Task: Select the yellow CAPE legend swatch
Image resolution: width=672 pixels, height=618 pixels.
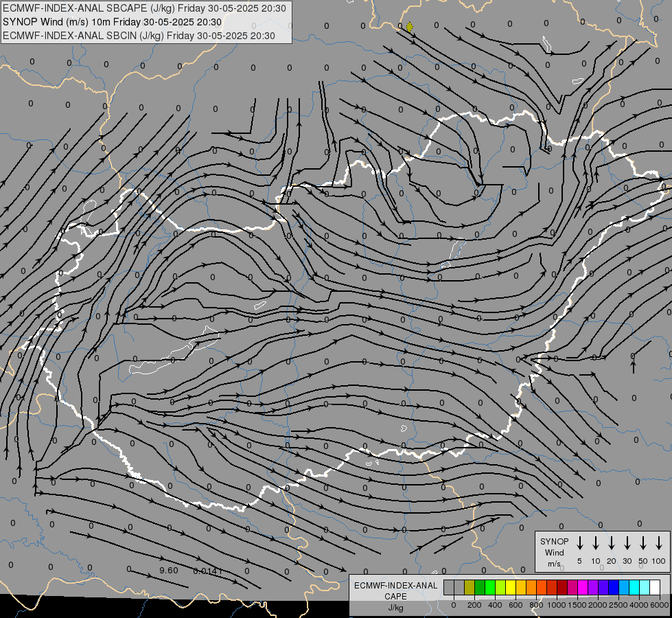Action: 511,587
